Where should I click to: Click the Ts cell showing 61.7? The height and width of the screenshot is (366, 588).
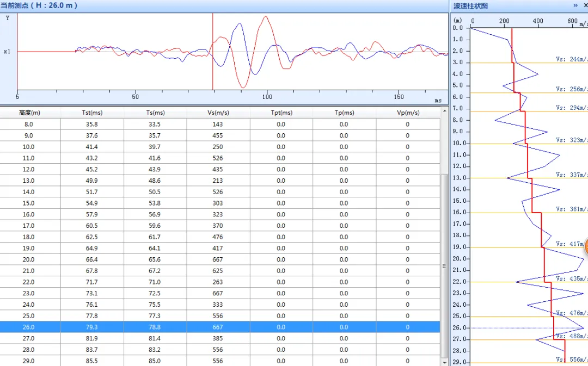pyautogui.click(x=155, y=237)
